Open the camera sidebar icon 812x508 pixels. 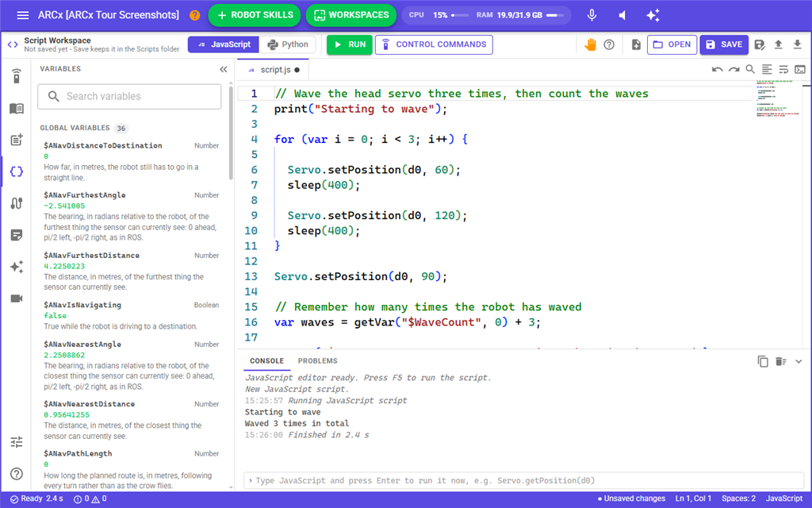[17, 298]
